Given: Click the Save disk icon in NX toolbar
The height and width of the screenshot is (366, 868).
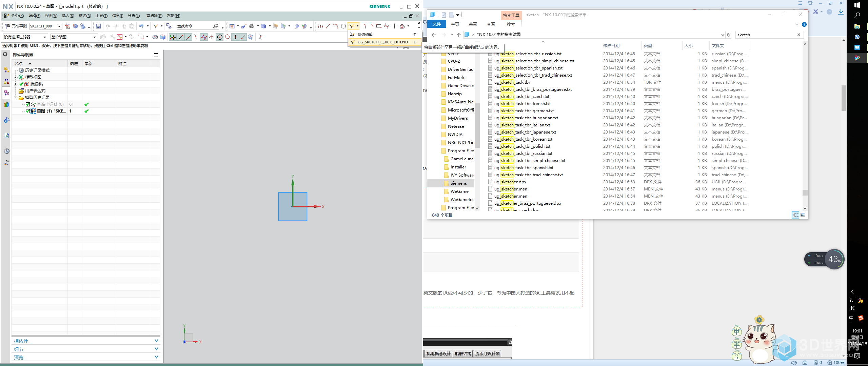Looking at the screenshot, I should point(98,26).
